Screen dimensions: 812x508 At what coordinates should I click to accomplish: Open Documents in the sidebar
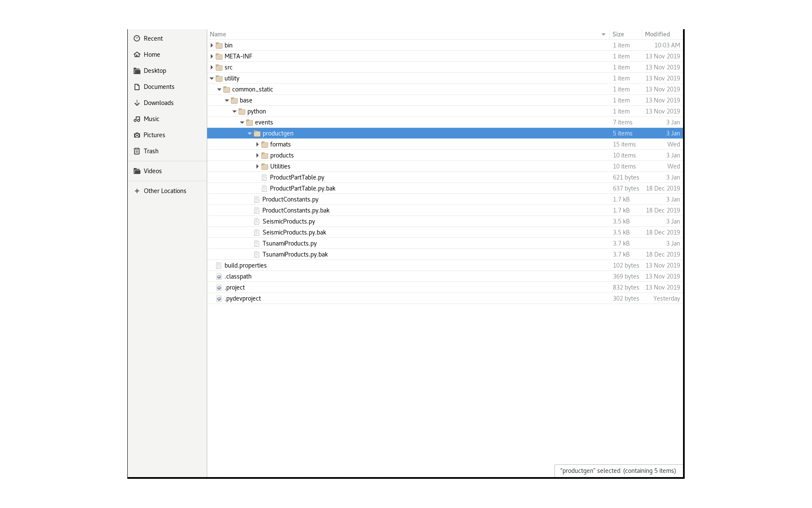[159, 87]
